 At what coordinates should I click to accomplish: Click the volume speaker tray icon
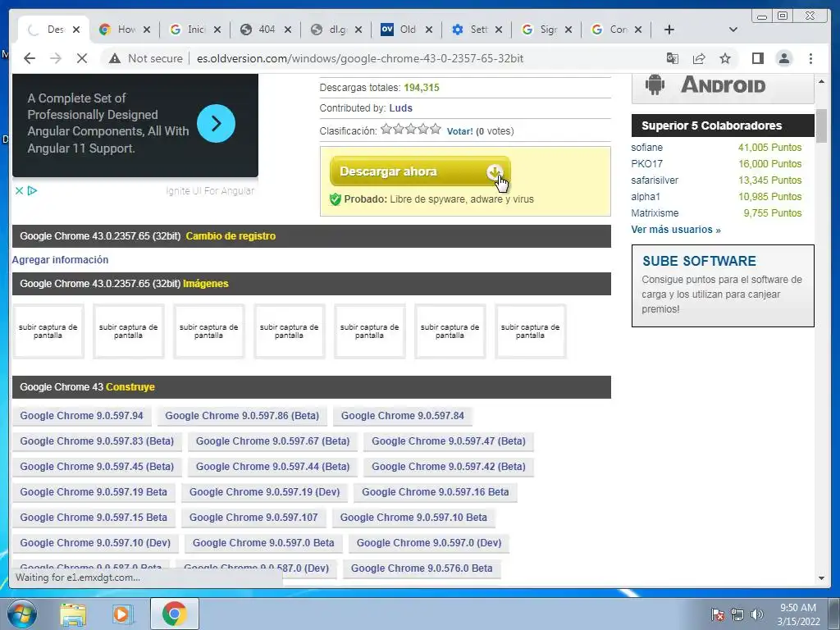point(757,614)
